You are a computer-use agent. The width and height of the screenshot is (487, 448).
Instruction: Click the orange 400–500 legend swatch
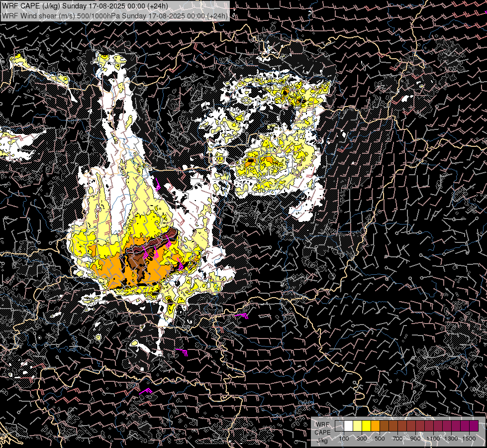[375, 426]
